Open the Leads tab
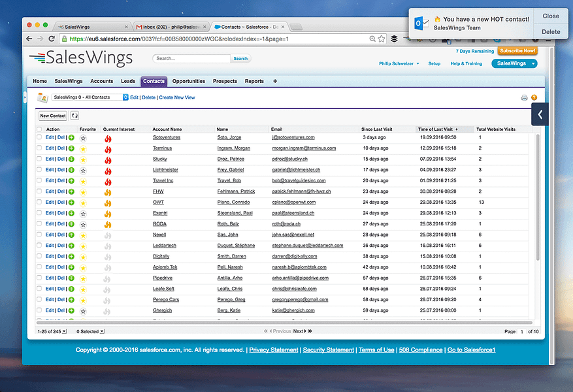The width and height of the screenshot is (573, 392). pyautogui.click(x=128, y=81)
